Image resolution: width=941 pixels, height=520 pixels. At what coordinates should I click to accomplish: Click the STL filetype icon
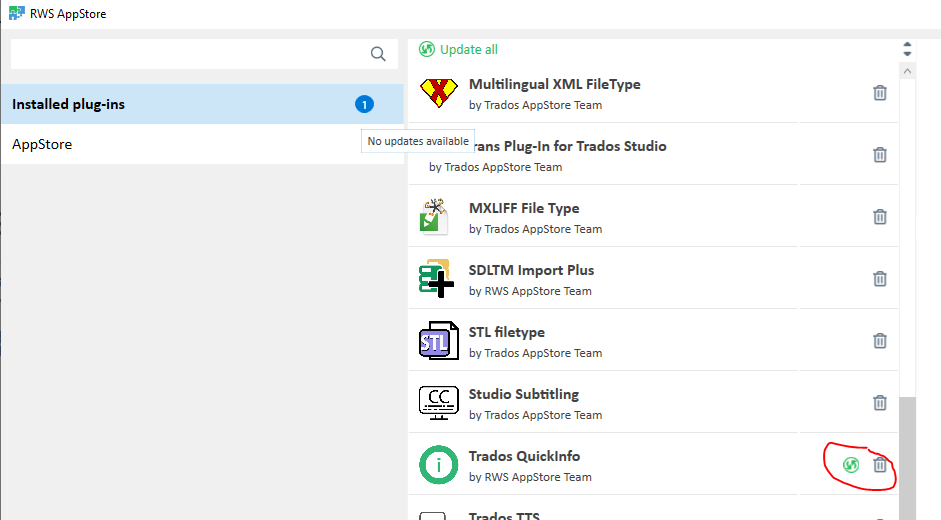439,340
